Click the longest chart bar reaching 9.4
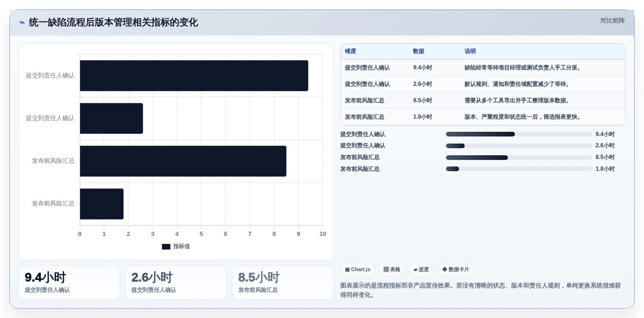 tap(194, 76)
